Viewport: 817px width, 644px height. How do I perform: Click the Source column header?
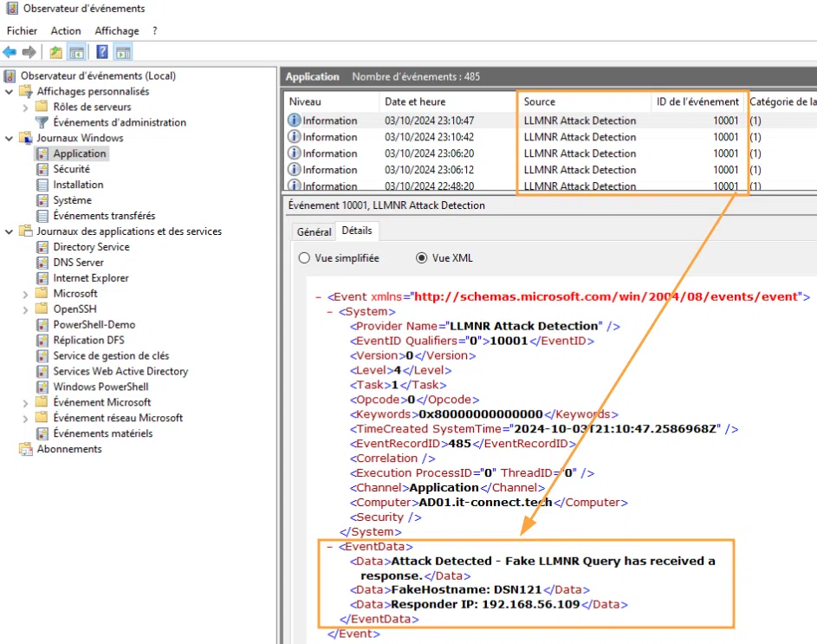pyautogui.click(x=540, y=101)
